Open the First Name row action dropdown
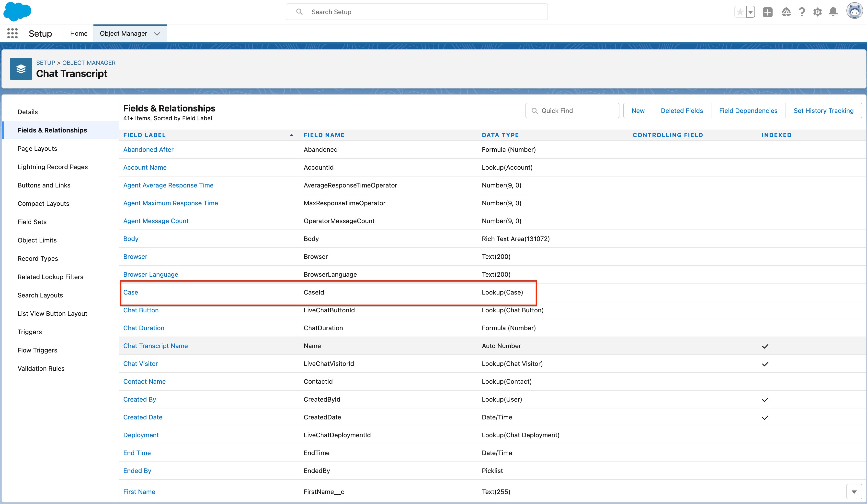 point(854,492)
